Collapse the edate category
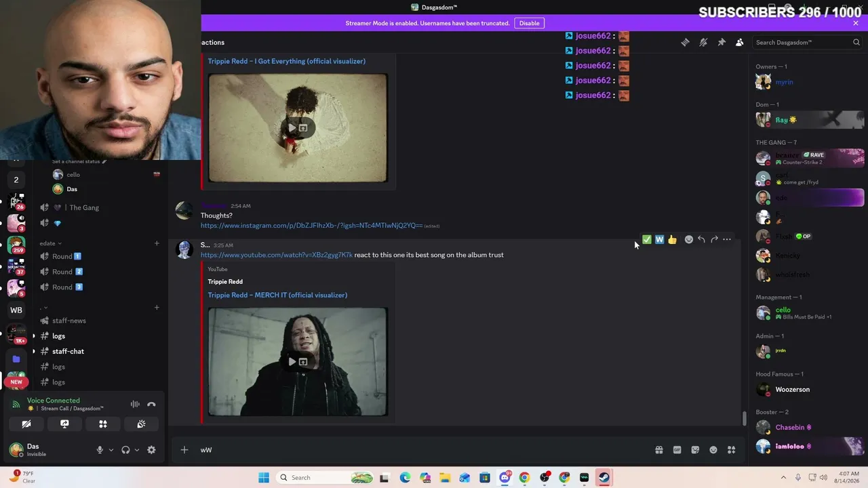Image resolution: width=868 pixels, height=488 pixels. [51, 243]
